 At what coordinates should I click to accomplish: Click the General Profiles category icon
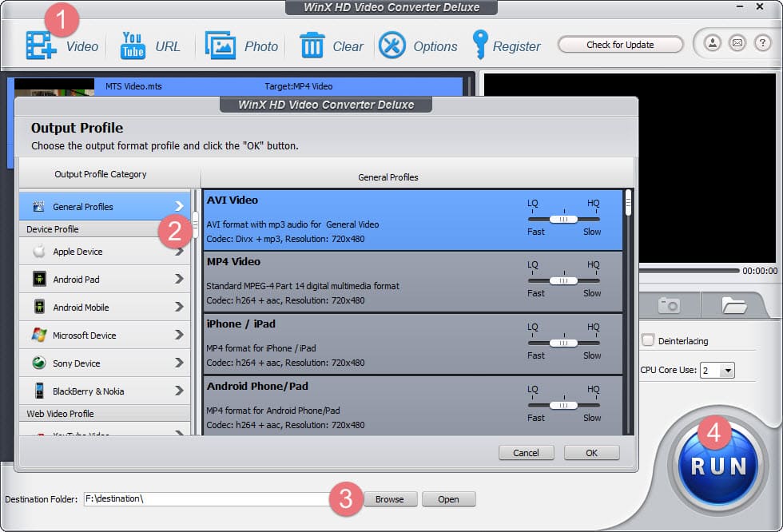coord(38,207)
